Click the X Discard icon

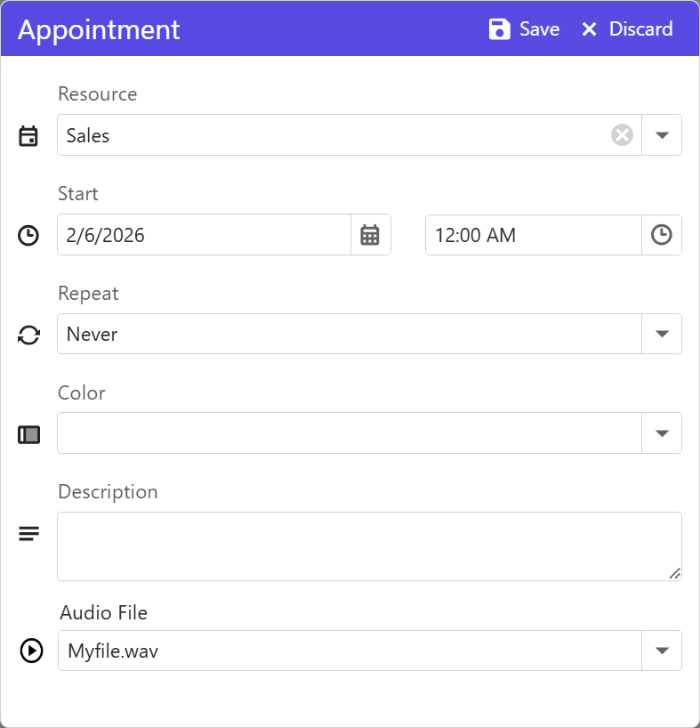coord(589,29)
